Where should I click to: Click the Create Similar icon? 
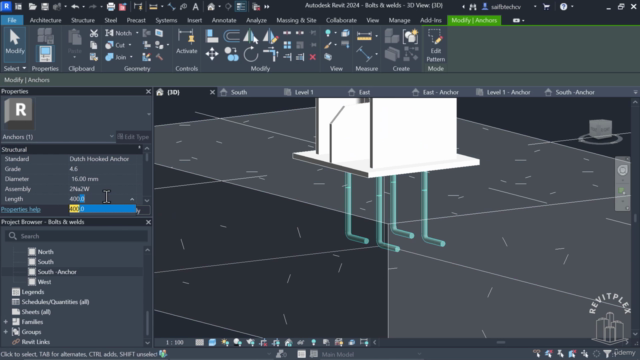coord(411,36)
